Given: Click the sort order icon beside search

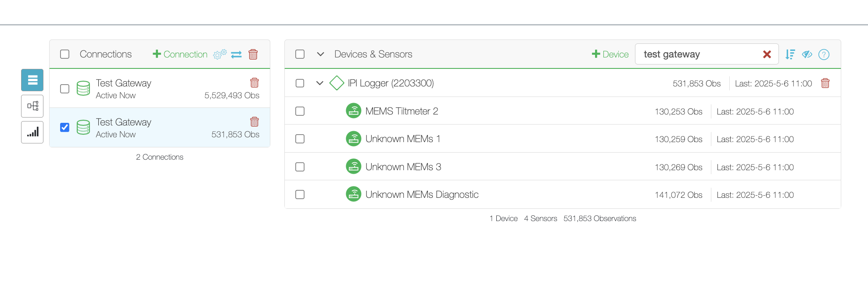Looking at the screenshot, I should [x=790, y=54].
